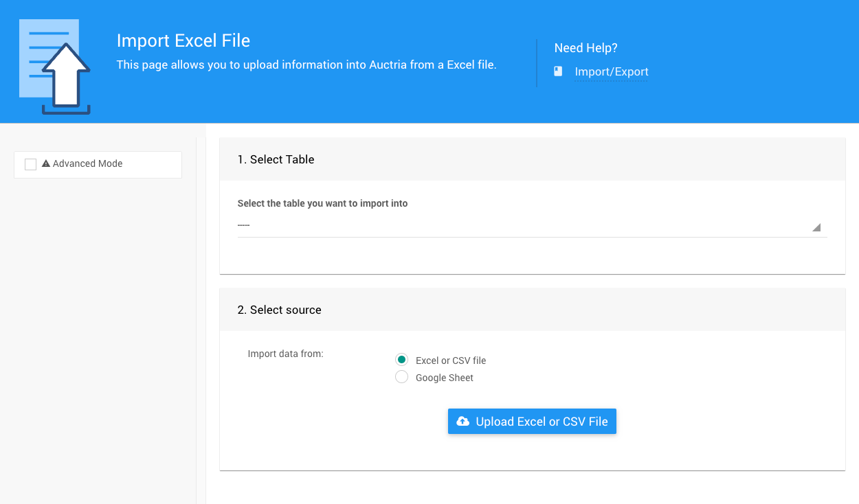Click the "Import data from:" label

coord(285,354)
